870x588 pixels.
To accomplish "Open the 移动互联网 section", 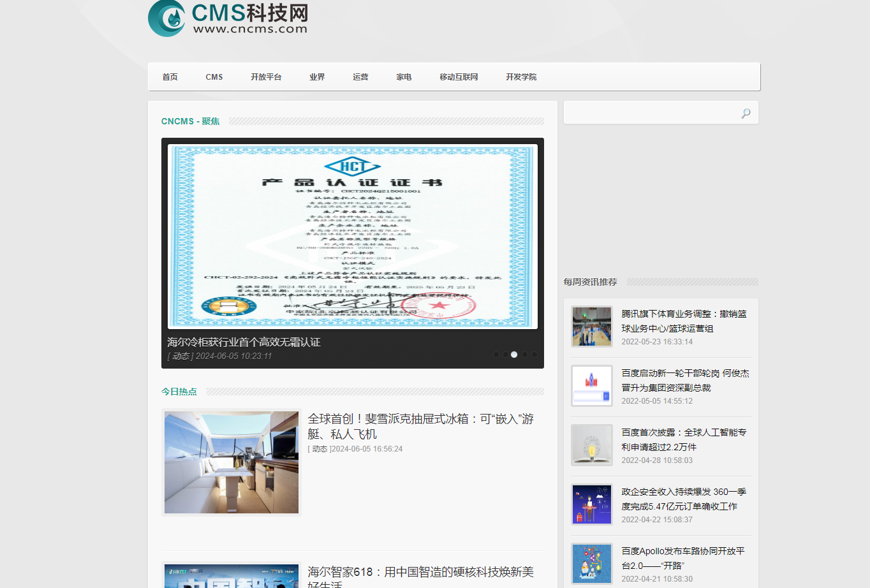I will coord(459,77).
